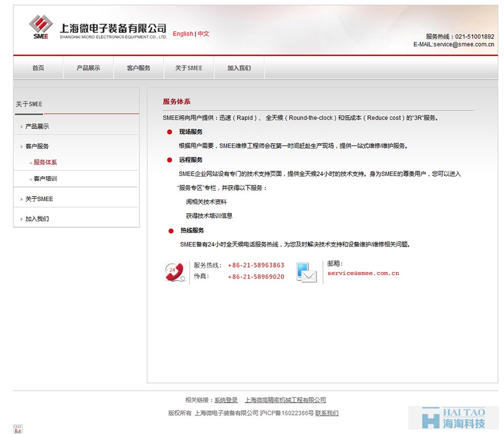Screen dimensions: 504x434
Task: Click the header hotline number 021-51001892
Action: [475, 36]
